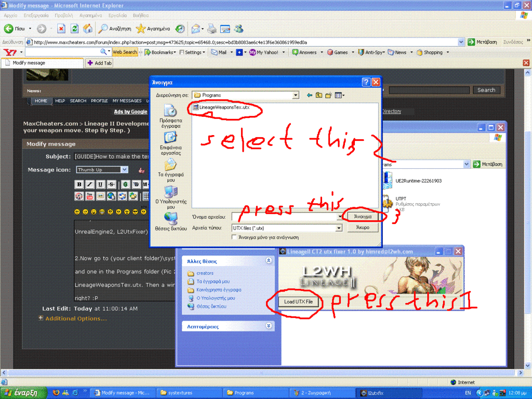Expand the Λεπτομέρειες panel

pyautogui.click(x=269, y=326)
